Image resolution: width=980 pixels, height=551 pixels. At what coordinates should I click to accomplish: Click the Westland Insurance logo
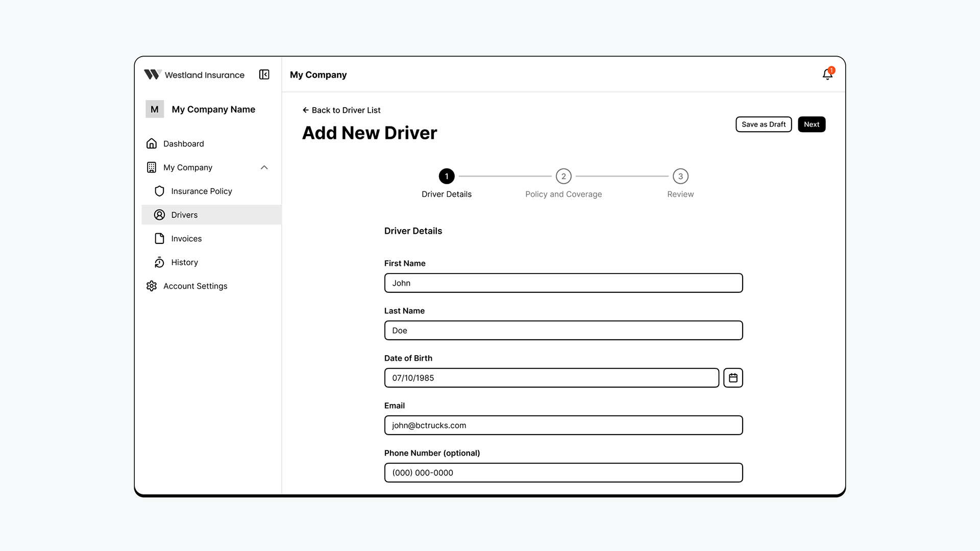tap(194, 75)
